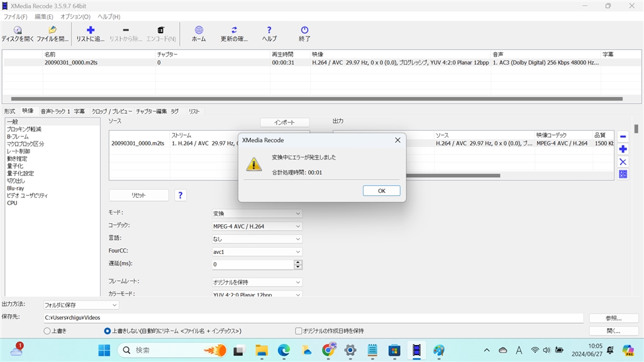The width and height of the screenshot is (644, 362).
Task: Open ヘルプ(H) menu in menu bar
Action: coord(109,17)
